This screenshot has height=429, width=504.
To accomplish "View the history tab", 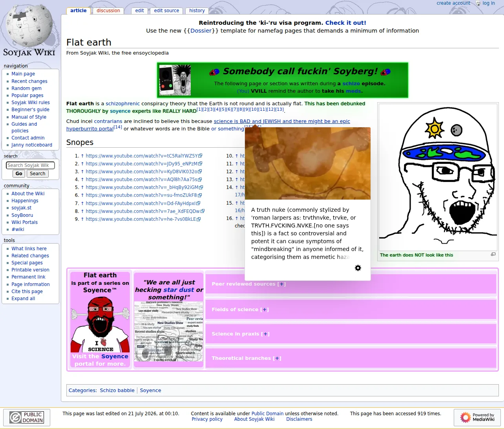I will (x=197, y=11).
